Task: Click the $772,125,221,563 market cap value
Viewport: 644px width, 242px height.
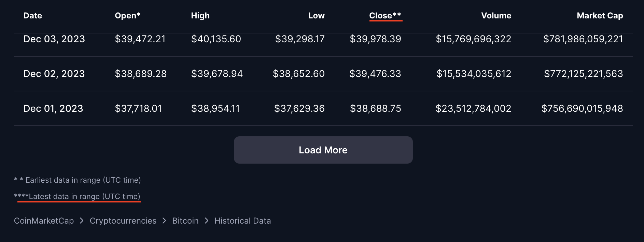Action: click(583, 74)
